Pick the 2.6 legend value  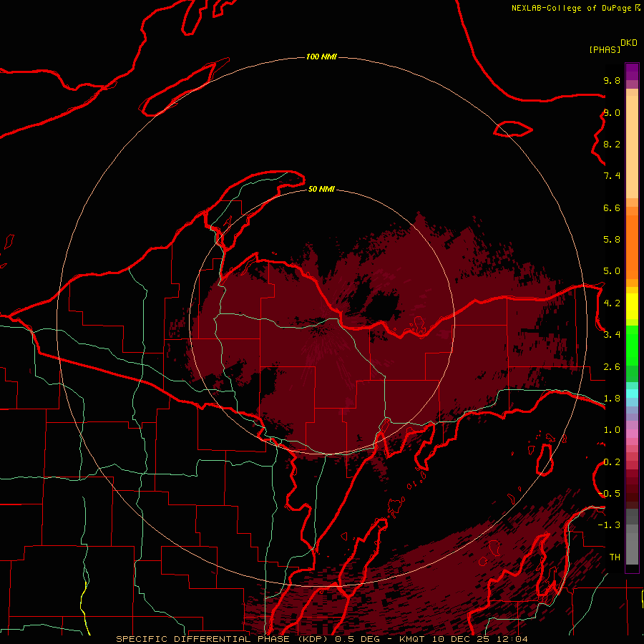click(612, 367)
